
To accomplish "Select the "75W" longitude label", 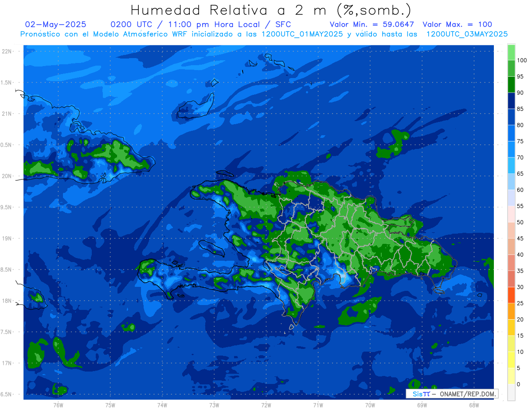I will (x=110, y=405).
